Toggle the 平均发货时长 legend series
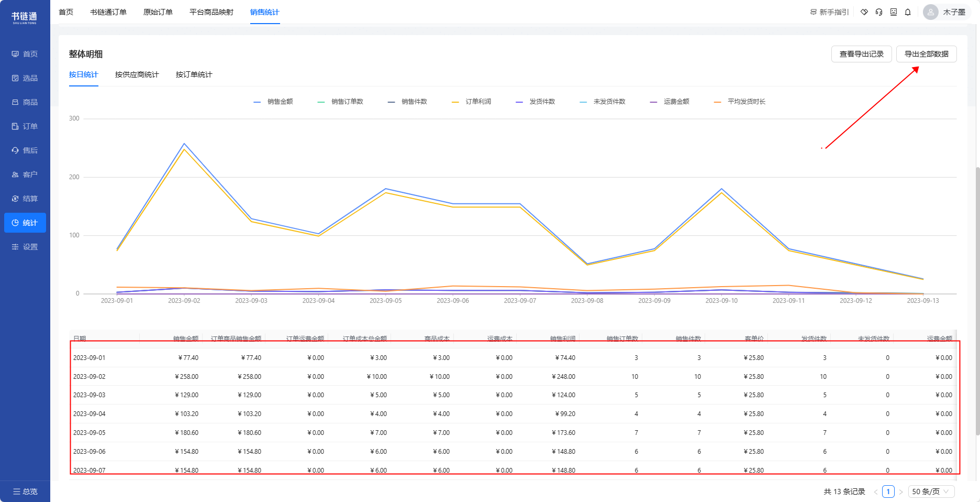The width and height of the screenshot is (980, 502). click(740, 102)
